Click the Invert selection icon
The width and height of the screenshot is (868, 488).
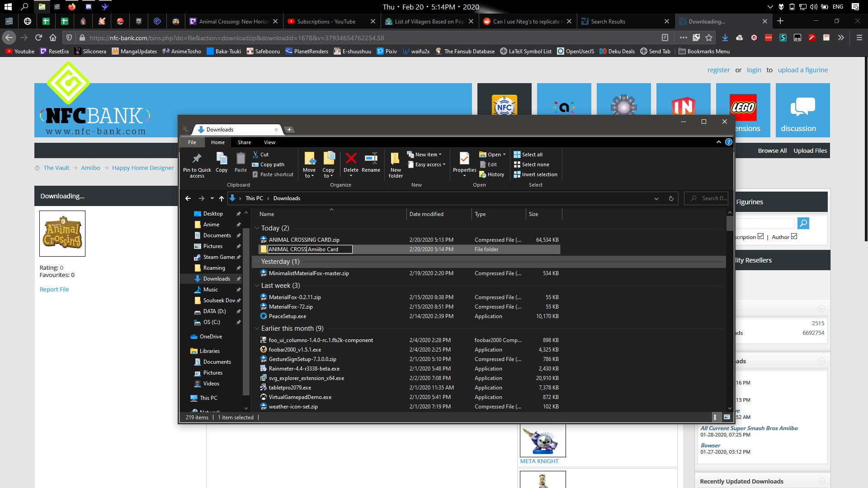click(517, 174)
